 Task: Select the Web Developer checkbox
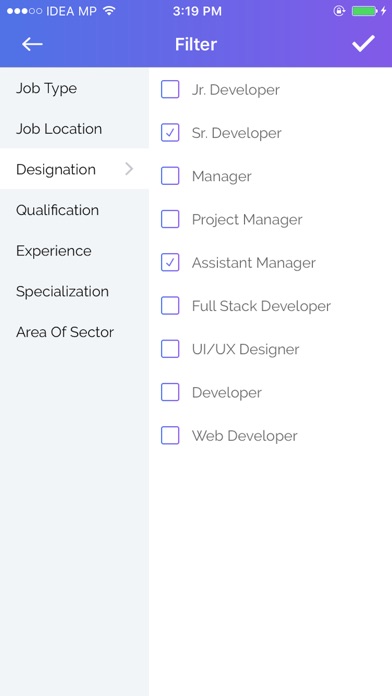(170, 435)
